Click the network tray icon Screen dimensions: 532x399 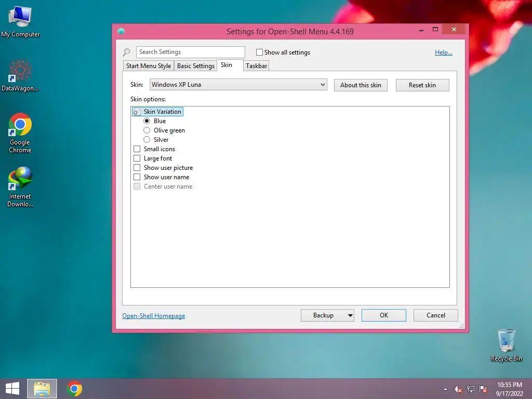471,389
